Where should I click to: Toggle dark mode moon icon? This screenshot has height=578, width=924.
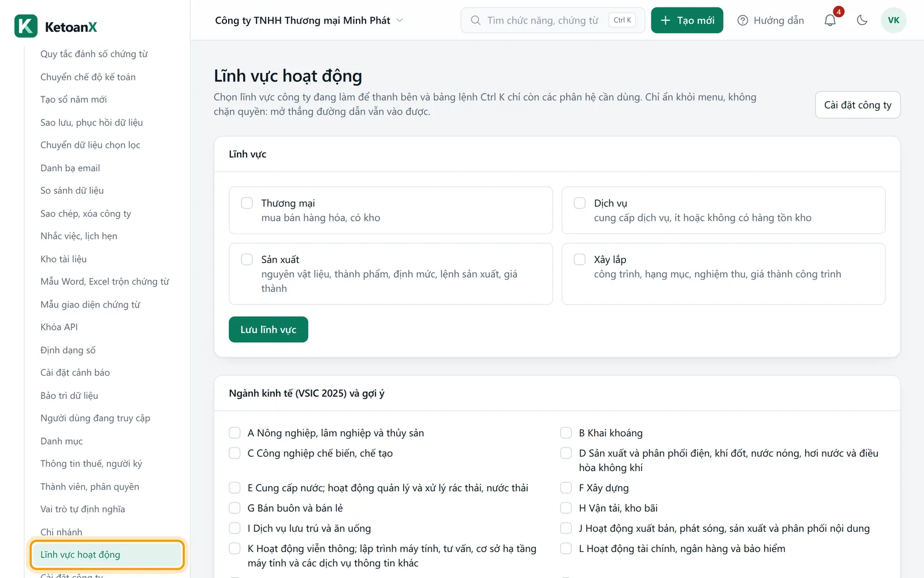coord(862,20)
